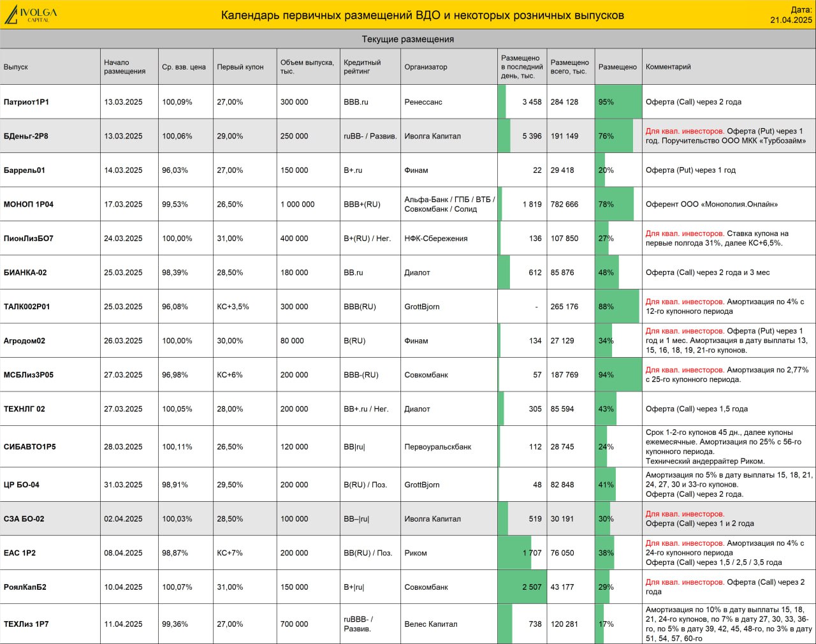816x644 pixels.
Task: Click the coupon value 'КС+3,5%'
Action: tap(233, 307)
